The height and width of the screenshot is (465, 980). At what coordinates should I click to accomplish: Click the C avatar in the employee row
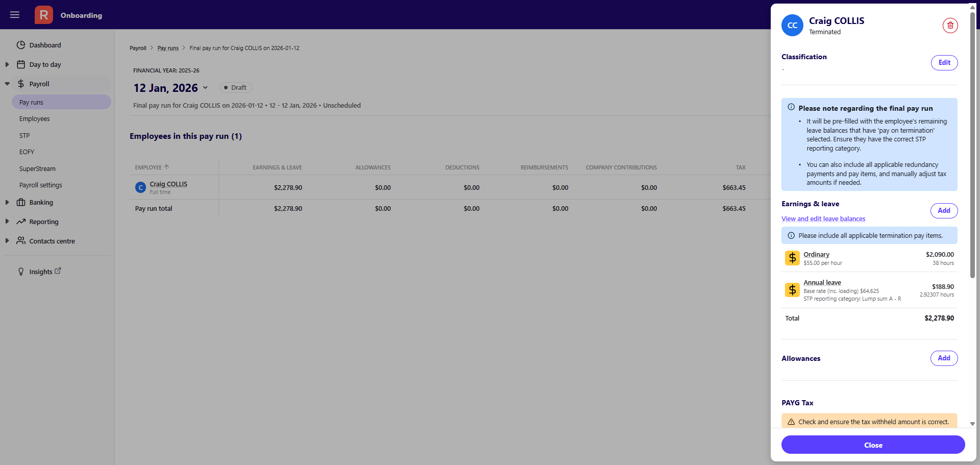pyautogui.click(x=140, y=187)
